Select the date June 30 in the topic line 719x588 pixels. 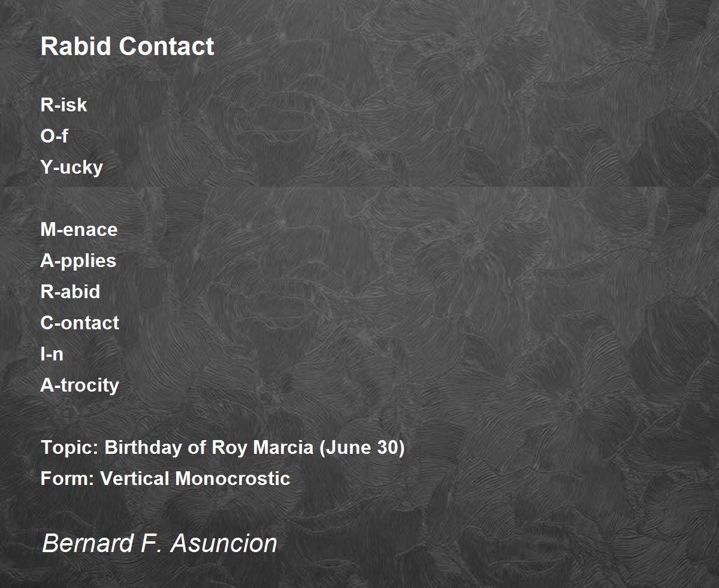point(362,448)
